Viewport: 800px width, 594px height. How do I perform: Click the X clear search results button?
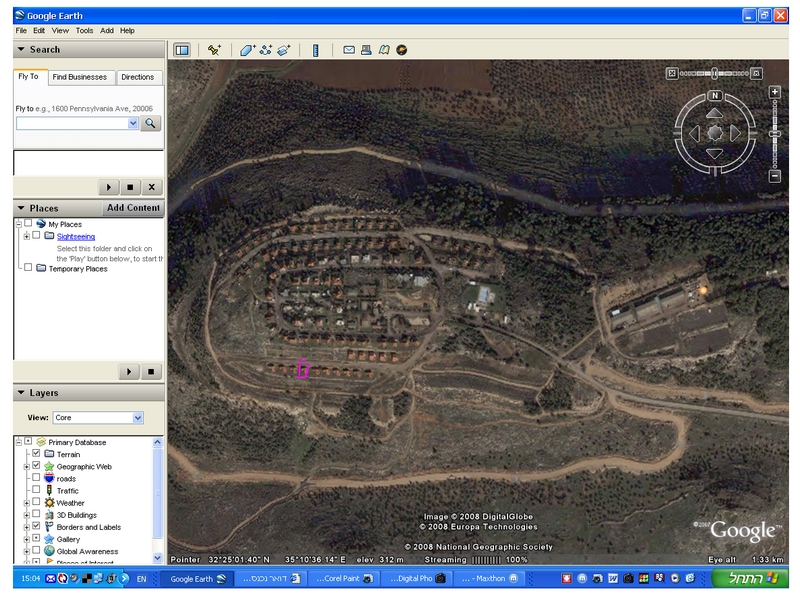coord(152,187)
